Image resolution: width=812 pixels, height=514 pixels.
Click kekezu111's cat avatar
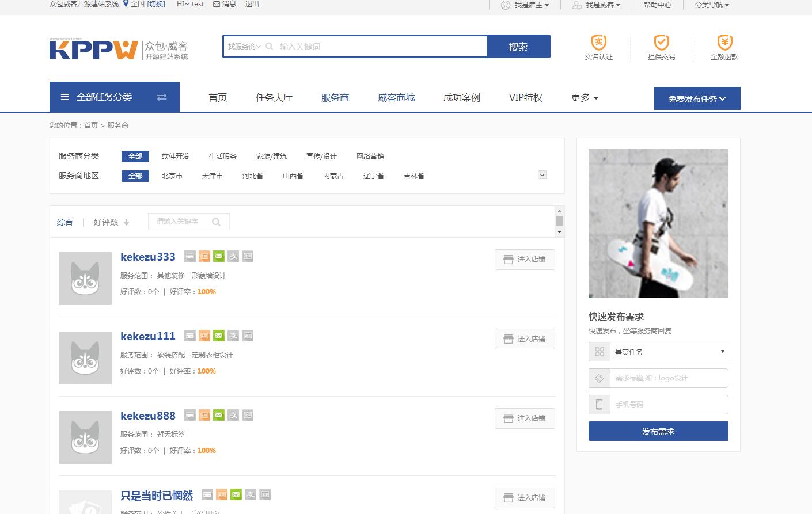[x=85, y=358]
